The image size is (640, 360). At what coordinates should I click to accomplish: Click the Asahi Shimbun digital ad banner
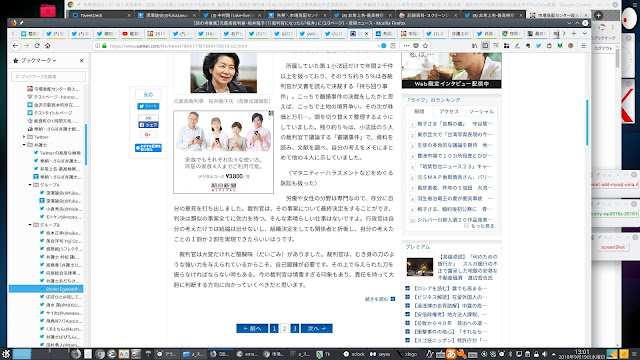pyautogui.click(x=223, y=152)
